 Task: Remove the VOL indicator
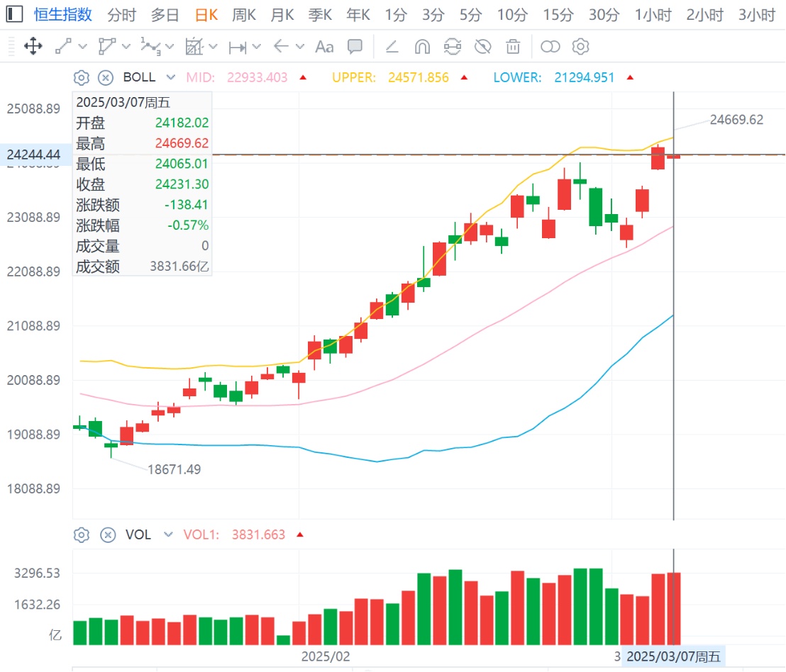(x=108, y=534)
